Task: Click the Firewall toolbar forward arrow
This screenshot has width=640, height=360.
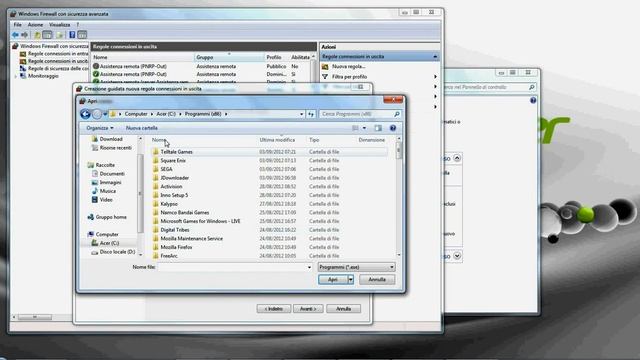Action: point(24,35)
